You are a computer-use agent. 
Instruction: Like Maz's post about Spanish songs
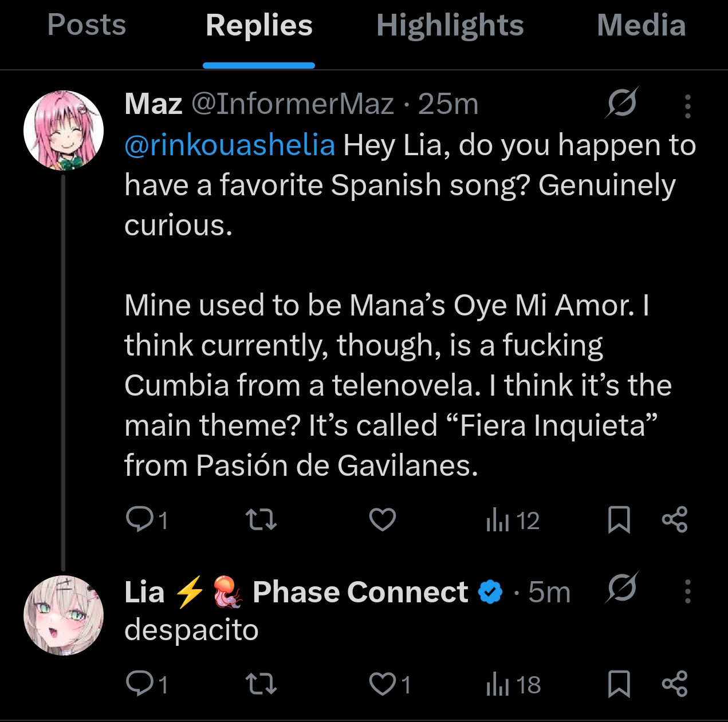point(382,520)
